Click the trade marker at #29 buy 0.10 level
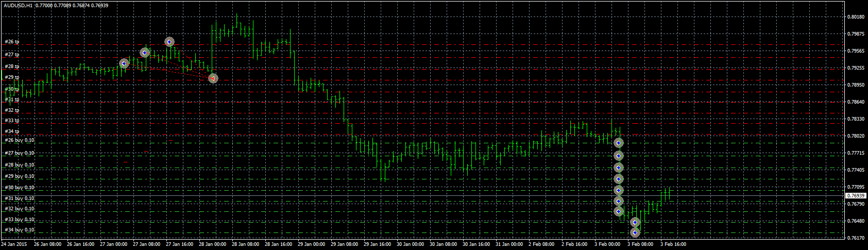 (619, 179)
